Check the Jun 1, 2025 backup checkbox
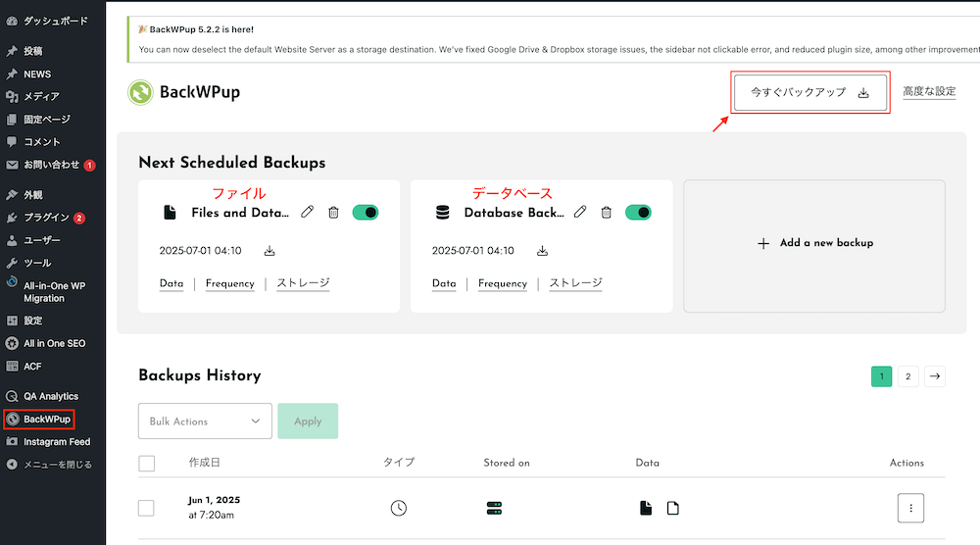This screenshot has width=980, height=545. pos(146,508)
